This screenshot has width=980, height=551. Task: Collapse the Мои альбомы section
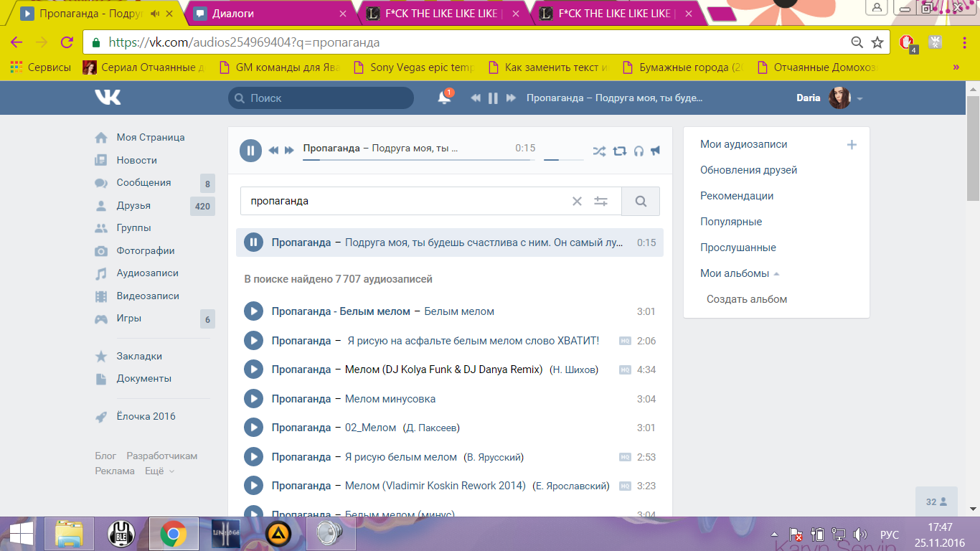(776, 274)
